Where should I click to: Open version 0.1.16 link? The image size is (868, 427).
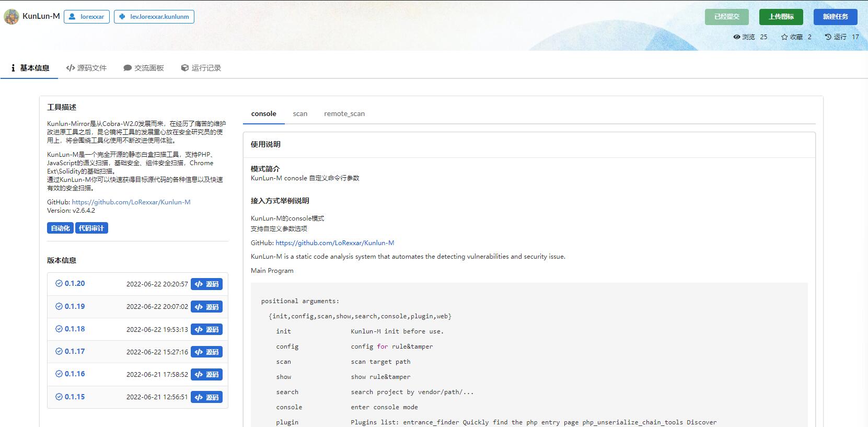pos(75,374)
